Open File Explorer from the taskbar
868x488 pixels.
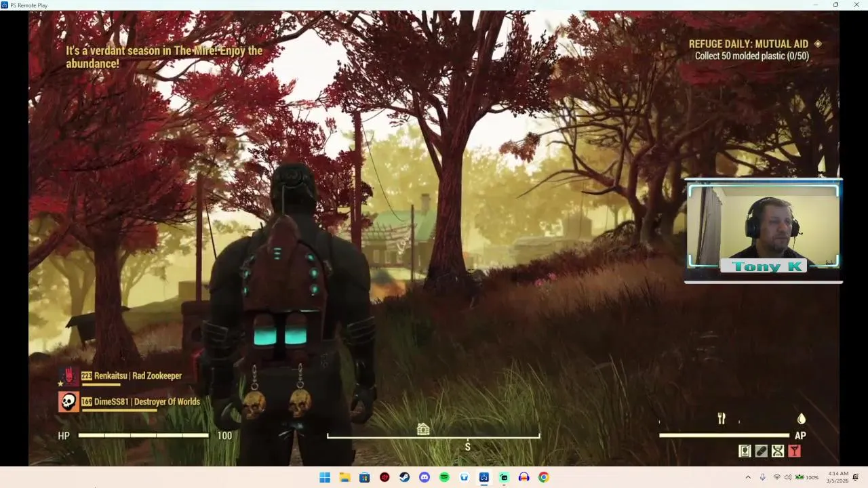click(344, 477)
